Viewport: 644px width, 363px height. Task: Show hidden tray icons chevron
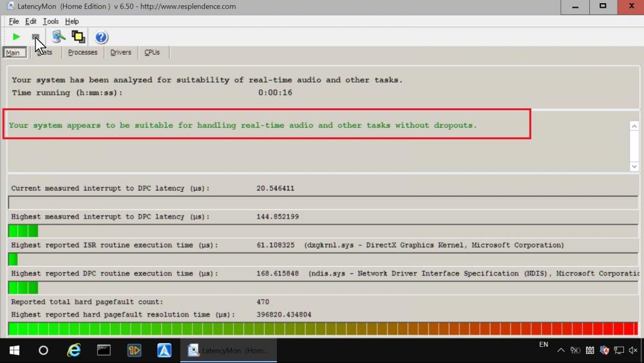click(x=561, y=350)
